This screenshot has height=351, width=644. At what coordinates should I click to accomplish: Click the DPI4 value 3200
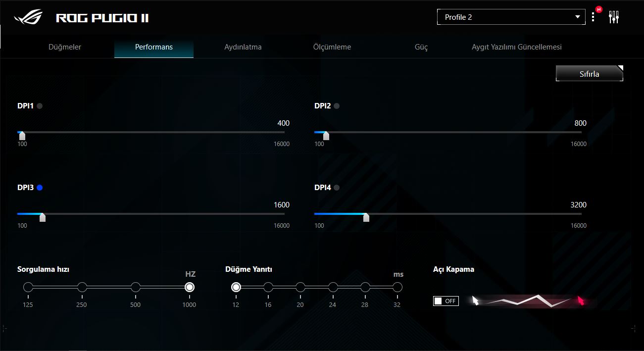579,205
